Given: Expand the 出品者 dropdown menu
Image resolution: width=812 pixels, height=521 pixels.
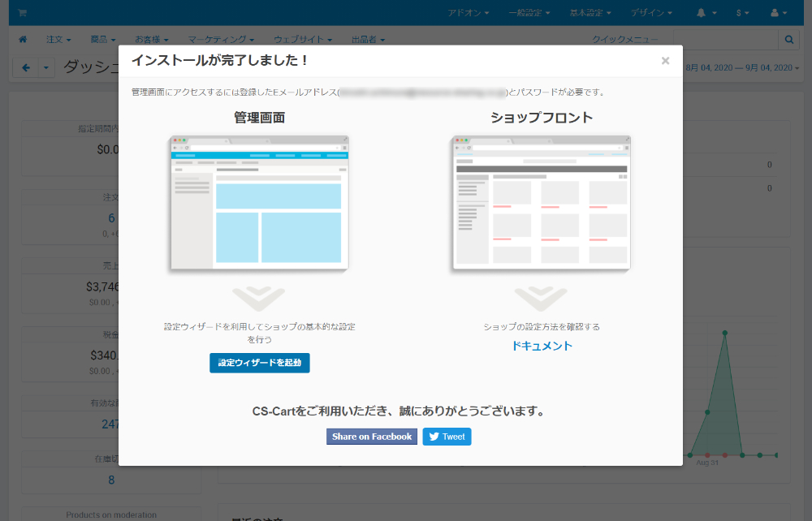Looking at the screenshot, I should click(x=368, y=39).
